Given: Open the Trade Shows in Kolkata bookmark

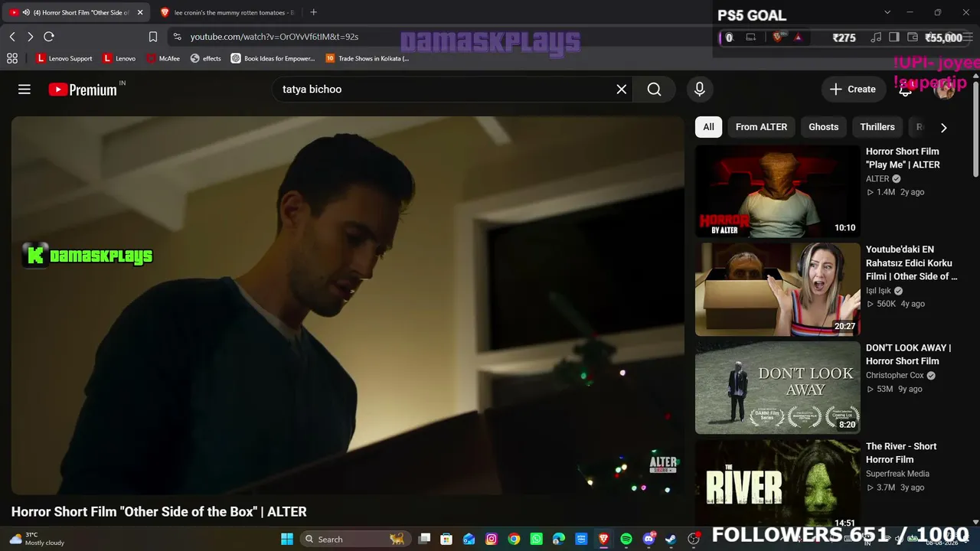Looking at the screenshot, I should (x=367, y=58).
